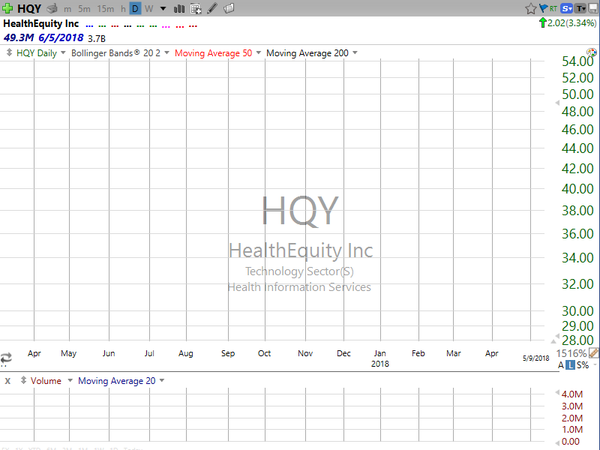The height and width of the screenshot is (450, 600).
Task: Click the up-down arrows beside Volume
Action: 23,380
